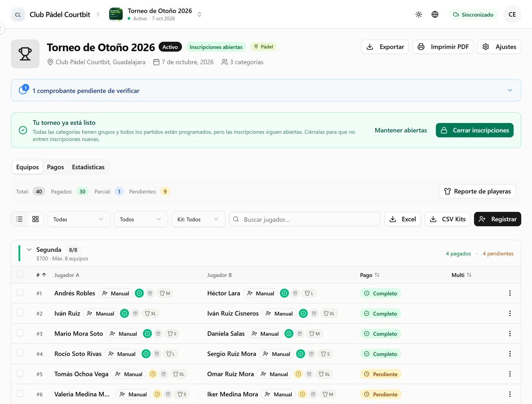
Task: Click Tomás Ochoa Vega's pending clock icon
Action: (x=153, y=374)
